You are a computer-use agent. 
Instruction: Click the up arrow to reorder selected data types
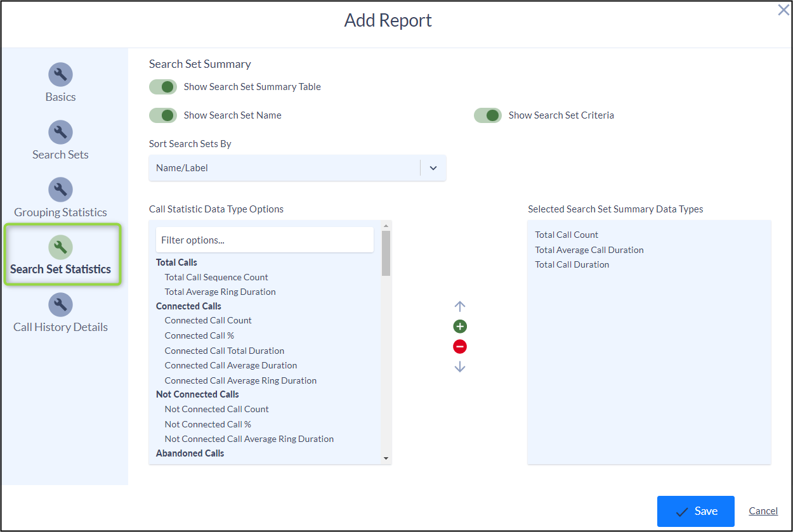459,306
